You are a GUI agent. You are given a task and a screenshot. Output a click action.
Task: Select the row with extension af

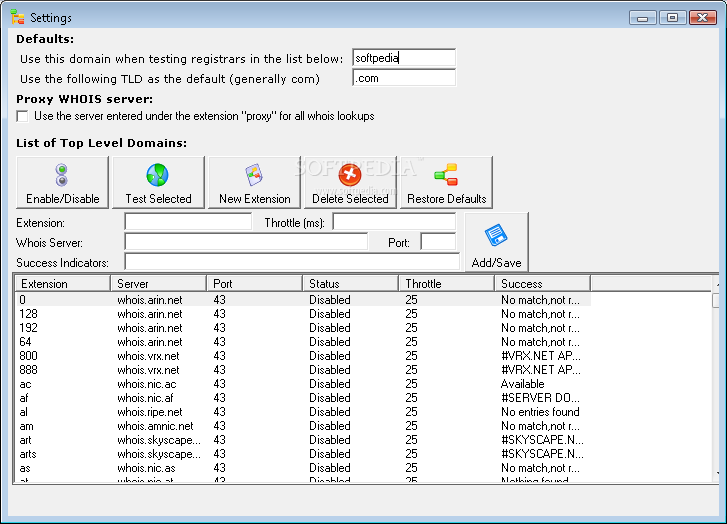pos(303,398)
